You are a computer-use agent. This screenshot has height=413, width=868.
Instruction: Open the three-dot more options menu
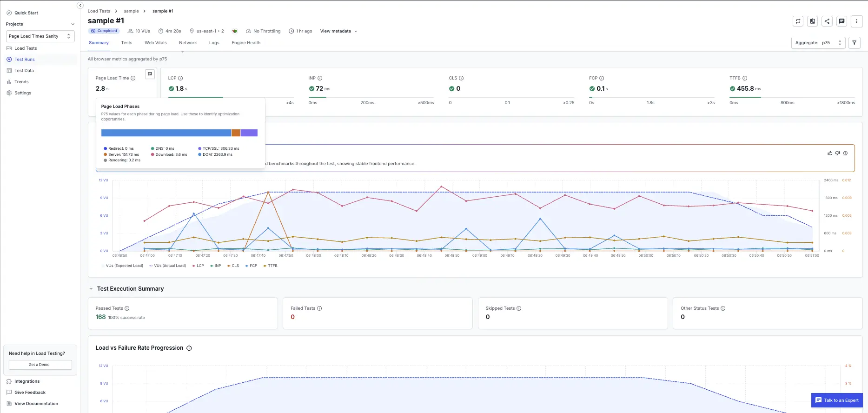[856, 21]
